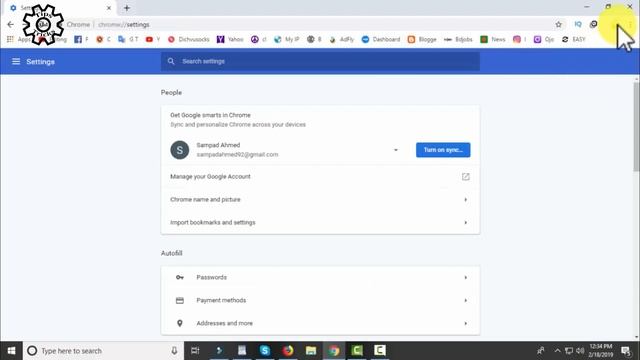Image resolution: width=640 pixels, height=360 pixels.
Task: Open the Settings hamburger menu
Action: (16, 61)
